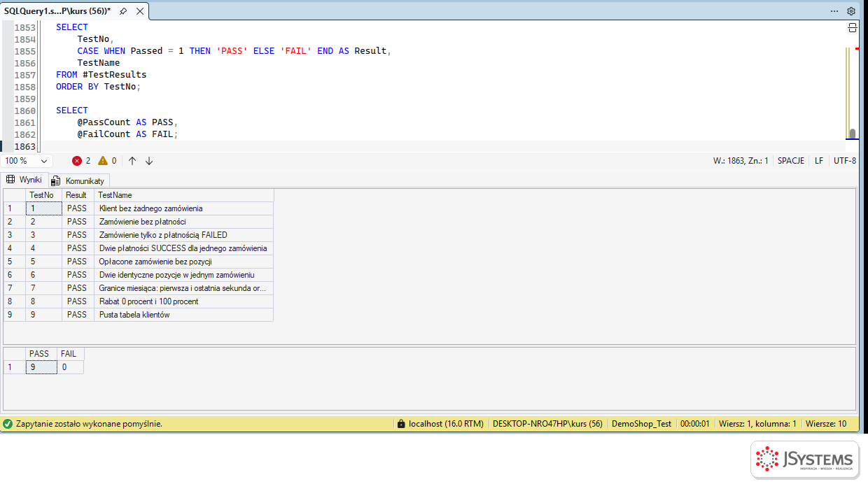Click the cursor position indicator W.: 1863, Zn.: 1
Screen dimensions: 868x484
pyautogui.click(x=741, y=161)
